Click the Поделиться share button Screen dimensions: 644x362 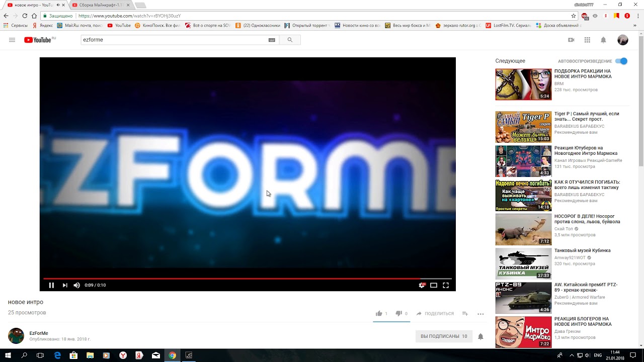coord(435,314)
